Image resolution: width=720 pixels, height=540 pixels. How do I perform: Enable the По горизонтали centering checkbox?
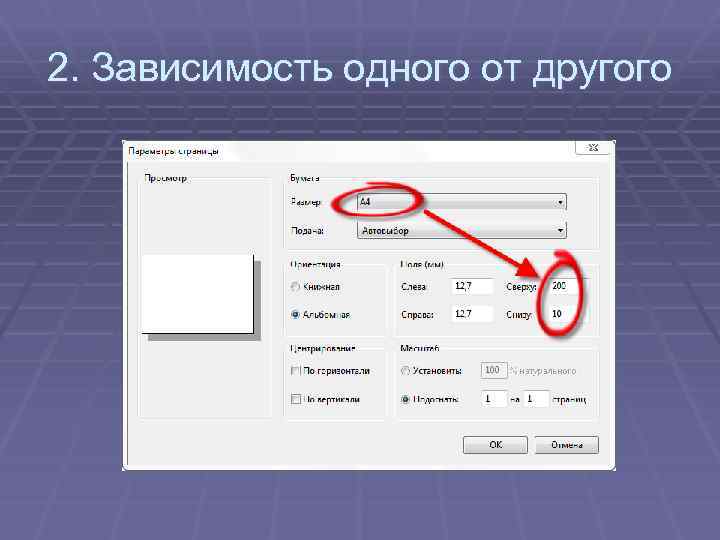296,371
